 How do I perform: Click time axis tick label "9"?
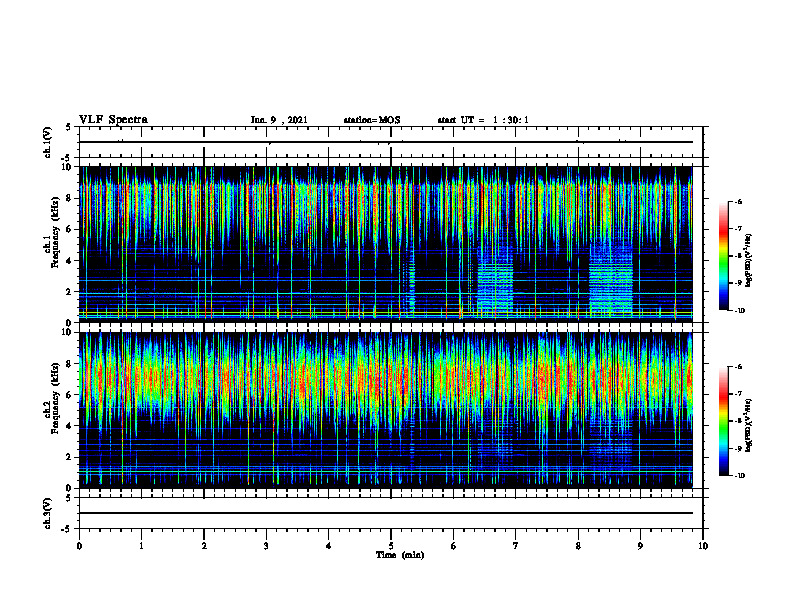(640, 545)
